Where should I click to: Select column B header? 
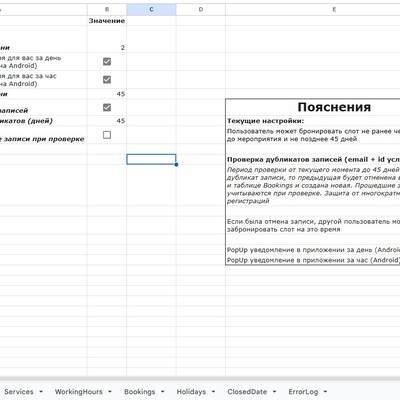[x=107, y=9]
